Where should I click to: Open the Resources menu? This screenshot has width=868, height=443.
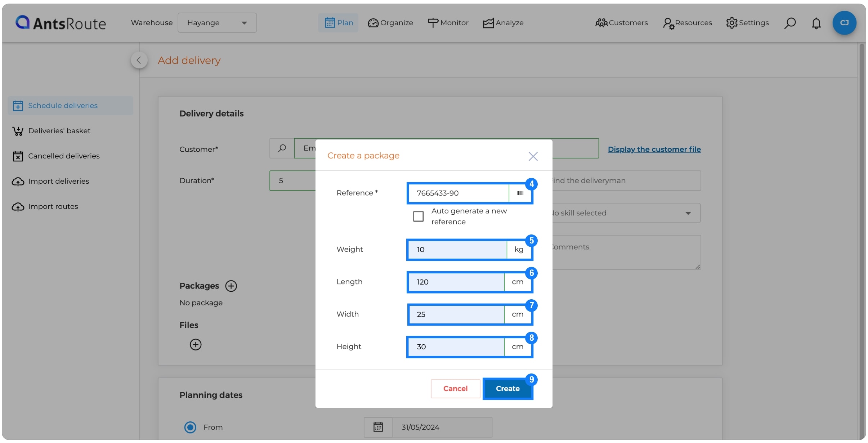[688, 23]
